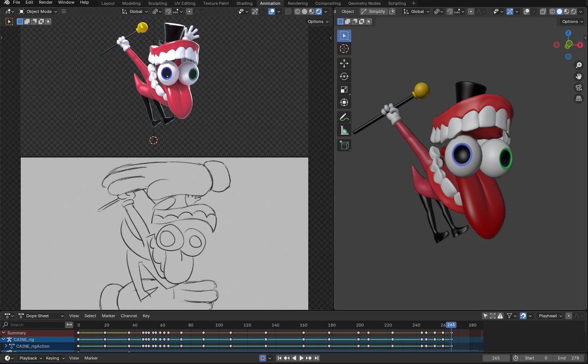588x364 pixels.
Task: Jump to the timeline start frame
Action: (x=279, y=358)
